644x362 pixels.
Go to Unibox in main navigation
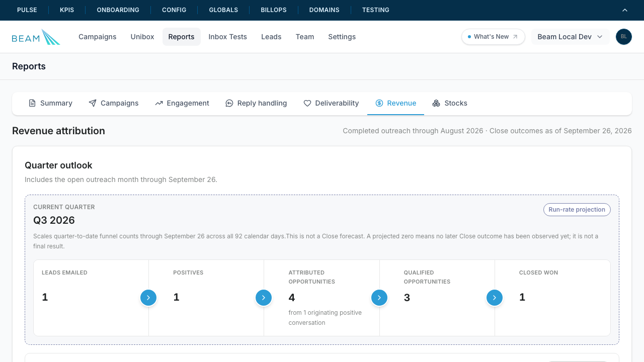[142, 37]
